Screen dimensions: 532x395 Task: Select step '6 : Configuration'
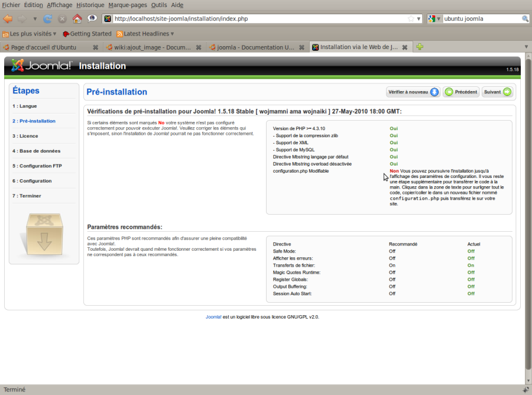coord(32,181)
